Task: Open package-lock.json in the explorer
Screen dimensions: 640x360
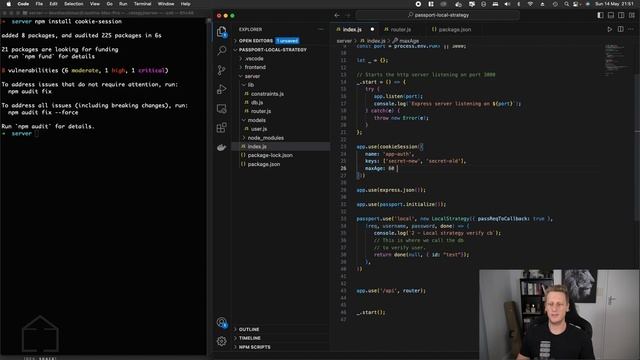Action: [270, 156]
